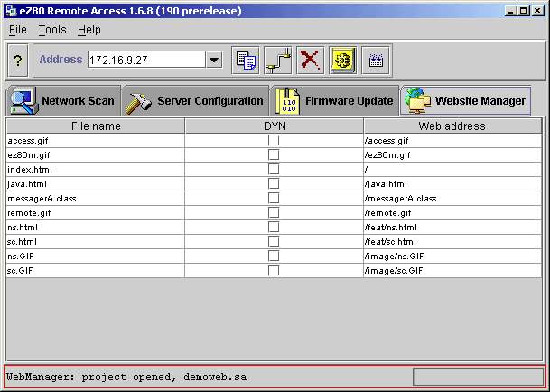Click the red X delete toolbar icon
550x392 pixels.
[x=311, y=60]
